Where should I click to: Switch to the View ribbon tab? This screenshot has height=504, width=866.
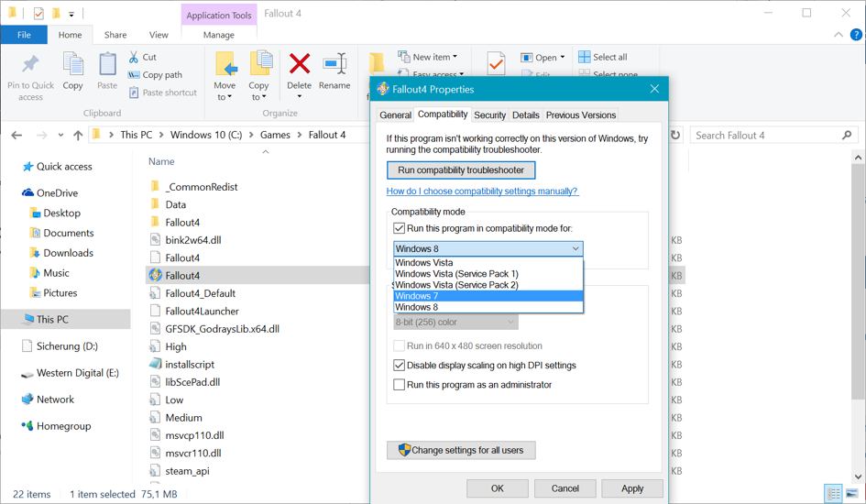click(x=159, y=35)
